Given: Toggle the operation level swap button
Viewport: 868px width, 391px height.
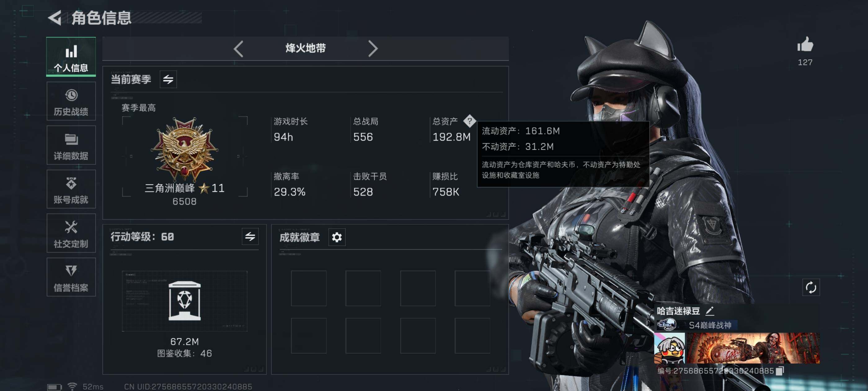Looking at the screenshot, I should coord(250,236).
